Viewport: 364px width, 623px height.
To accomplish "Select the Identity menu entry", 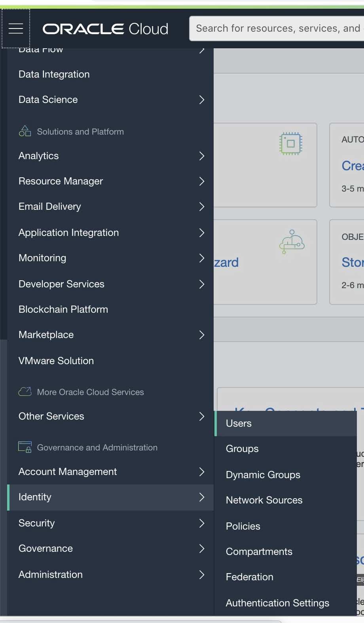I will coord(110,497).
